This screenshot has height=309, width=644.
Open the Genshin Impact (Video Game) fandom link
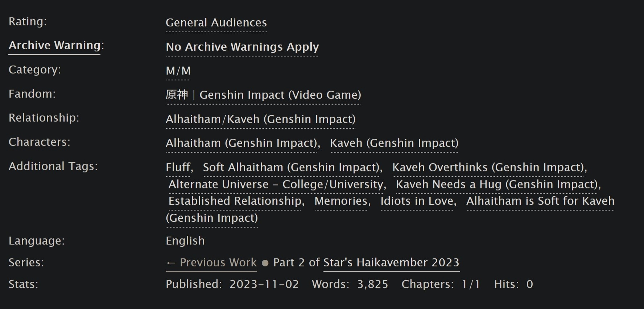(263, 95)
